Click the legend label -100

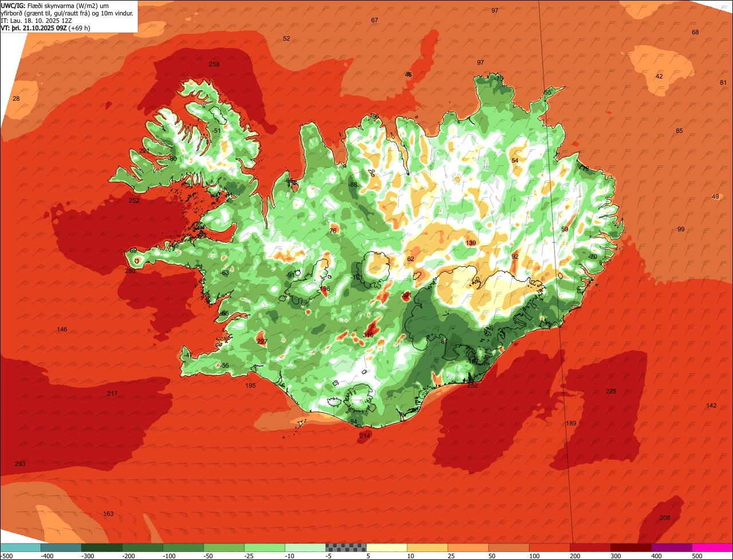click(169, 556)
